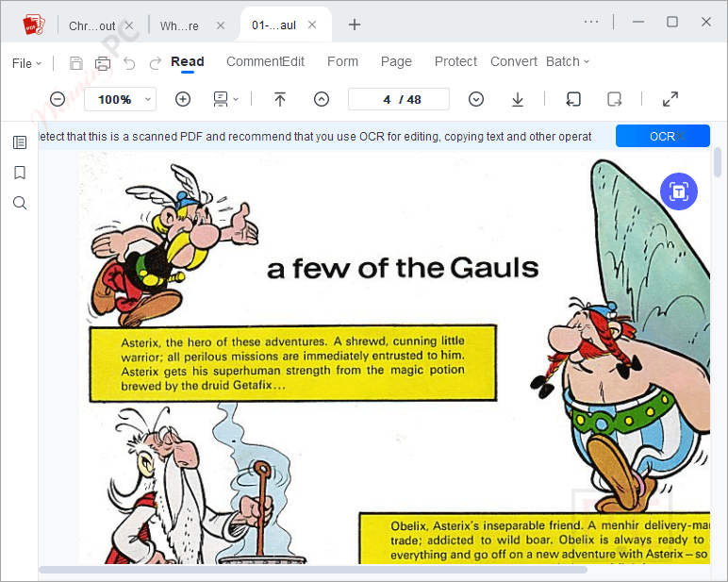The width and height of the screenshot is (728, 582).
Task: Click the PDF app logo icon
Action: click(x=34, y=25)
